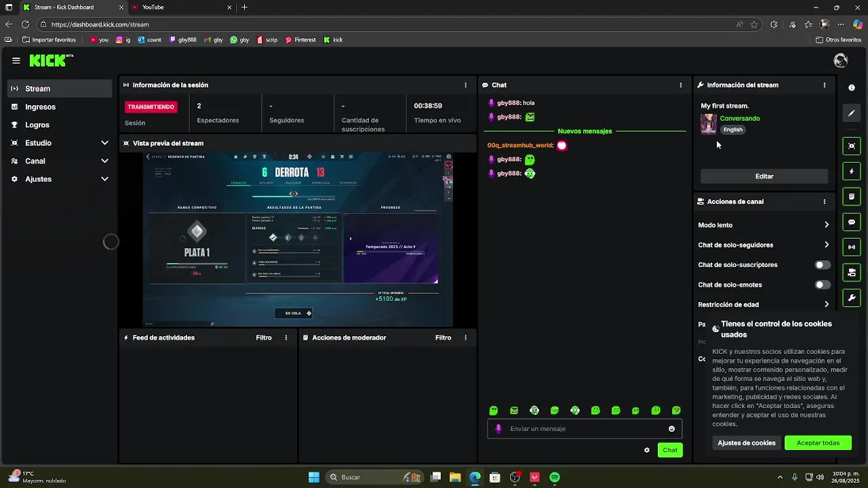This screenshot has width=868, height=488.
Task: Reload the page
Action: click(25, 24)
